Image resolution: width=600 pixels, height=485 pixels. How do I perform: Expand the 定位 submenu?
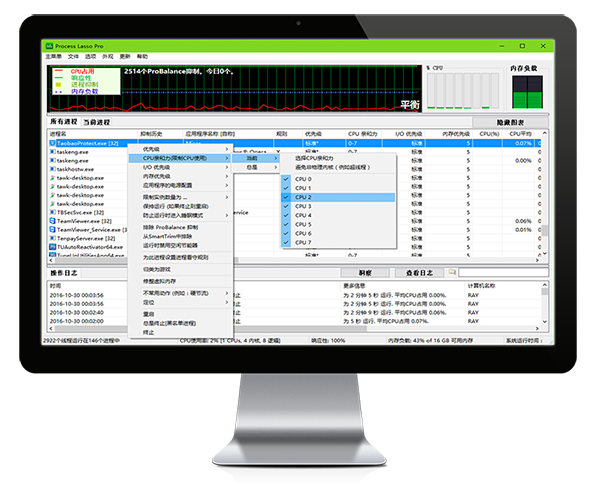(x=180, y=302)
